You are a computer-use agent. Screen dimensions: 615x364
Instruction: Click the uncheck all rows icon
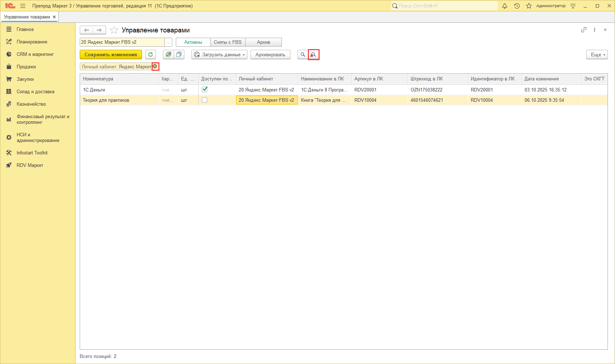(179, 54)
